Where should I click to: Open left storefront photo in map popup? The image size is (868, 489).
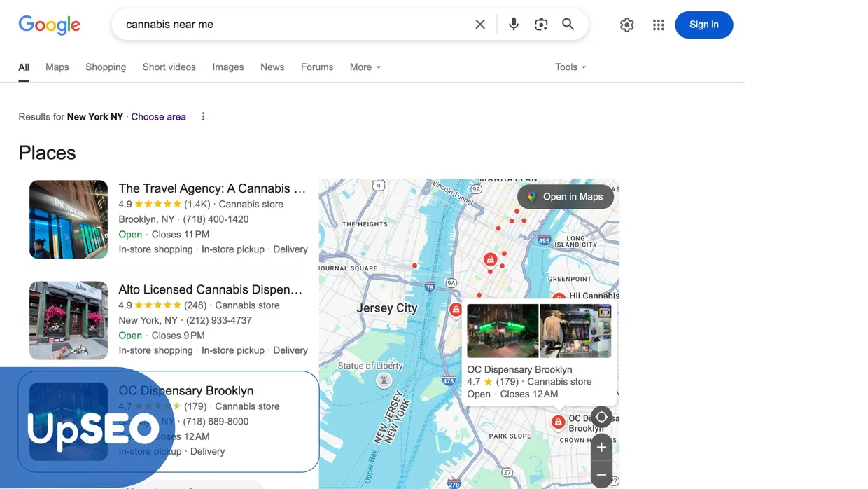point(503,331)
